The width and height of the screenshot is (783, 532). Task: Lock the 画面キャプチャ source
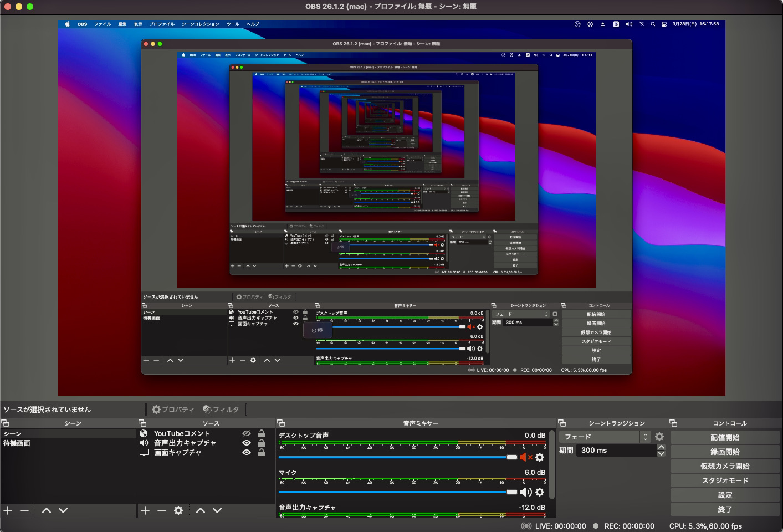[262, 452]
